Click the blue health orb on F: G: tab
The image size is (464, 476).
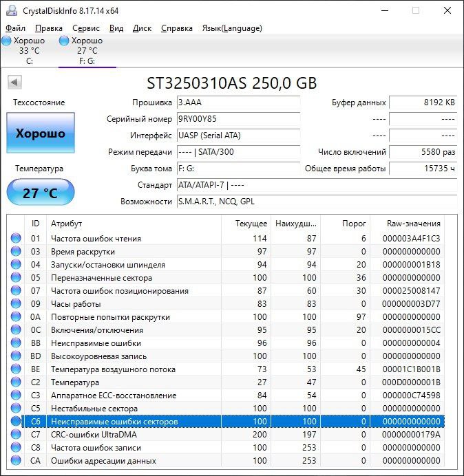[x=64, y=41]
